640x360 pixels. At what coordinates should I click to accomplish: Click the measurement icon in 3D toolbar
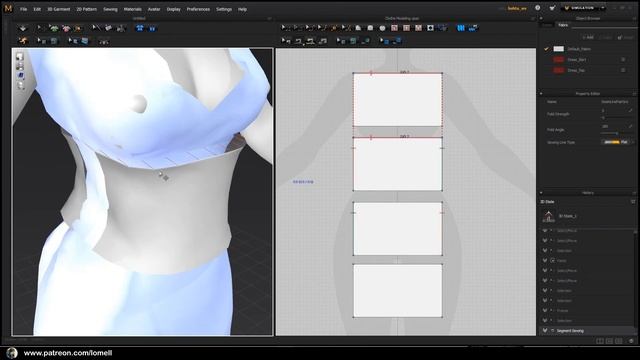click(104, 41)
